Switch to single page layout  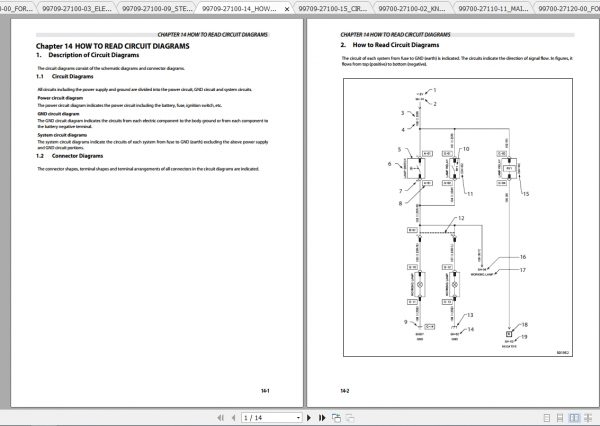pyautogui.click(x=547, y=418)
